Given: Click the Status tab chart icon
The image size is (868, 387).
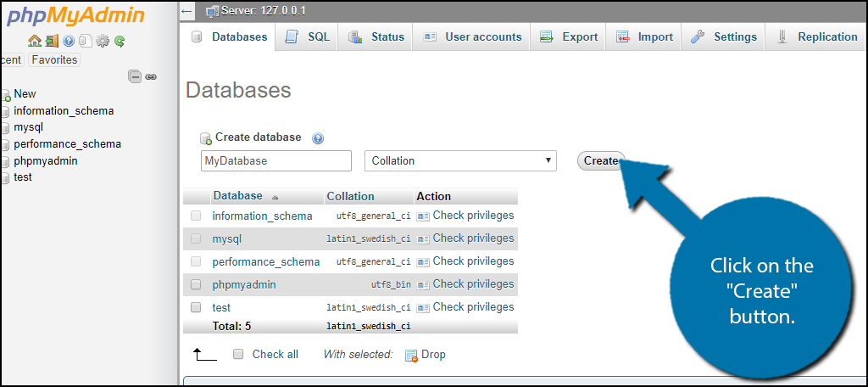Looking at the screenshot, I should (355, 37).
